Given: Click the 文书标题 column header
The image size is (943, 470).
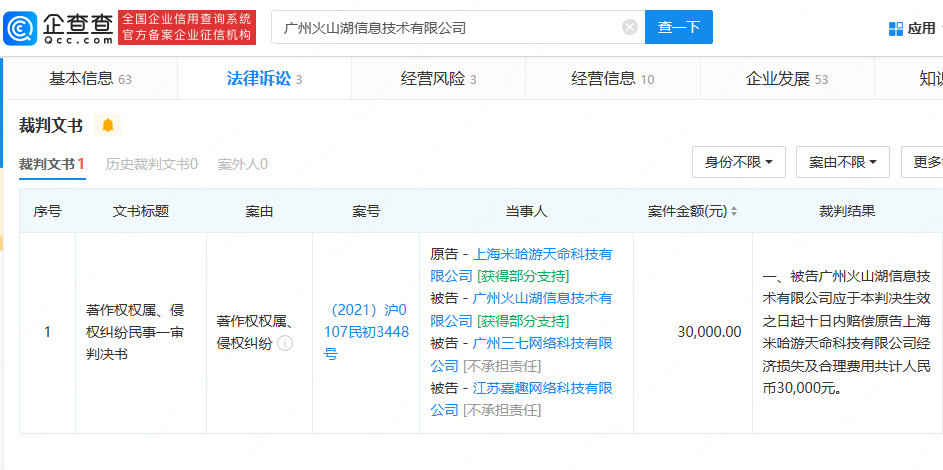Looking at the screenshot, I should pyautogui.click(x=141, y=212).
